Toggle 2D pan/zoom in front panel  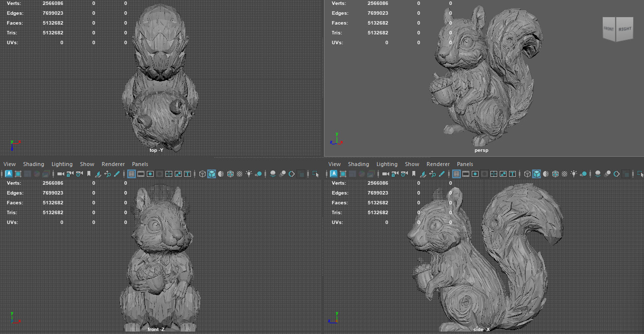tap(107, 174)
